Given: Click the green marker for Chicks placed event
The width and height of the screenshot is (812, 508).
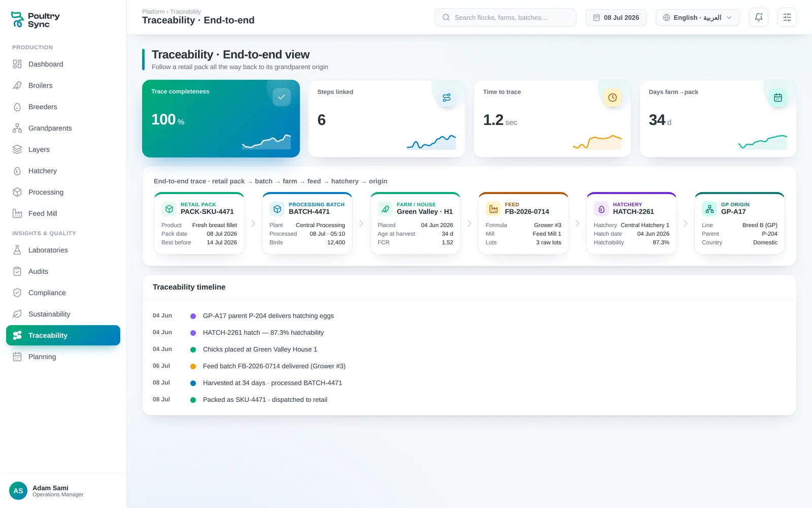Looking at the screenshot, I should 193,350.
